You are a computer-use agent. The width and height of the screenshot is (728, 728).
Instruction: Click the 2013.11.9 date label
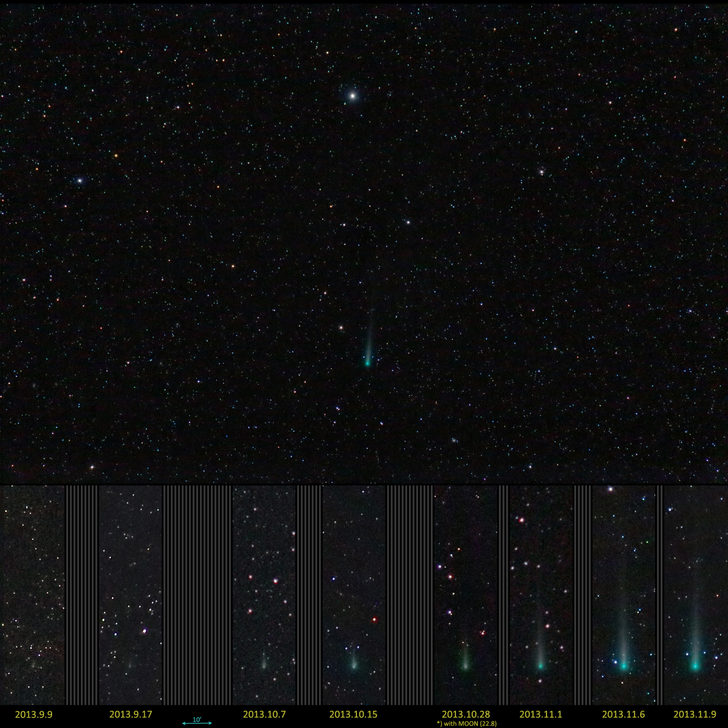point(695,714)
